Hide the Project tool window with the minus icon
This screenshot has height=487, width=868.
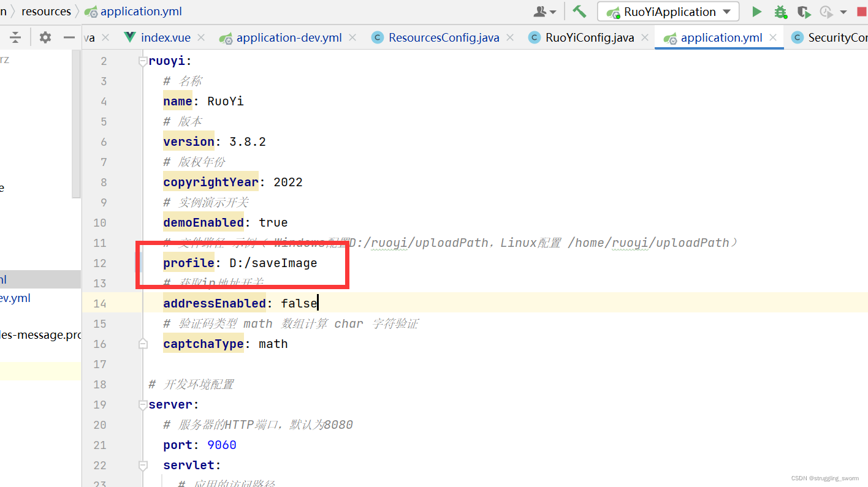[x=70, y=37]
